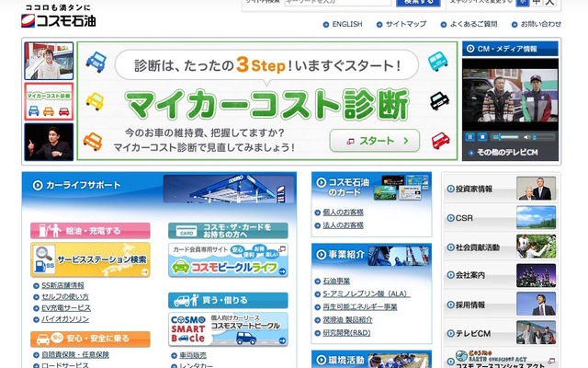The width and height of the screenshot is (588, 368).
Task: Open 自賠責保険・任意保険 link
Action: [x=75, y=354]
